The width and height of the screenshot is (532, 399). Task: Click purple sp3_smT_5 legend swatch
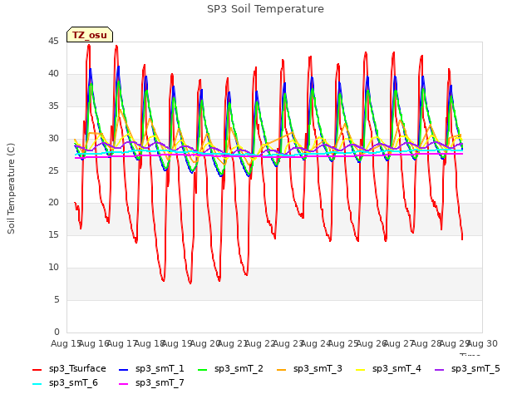[440, 369]
